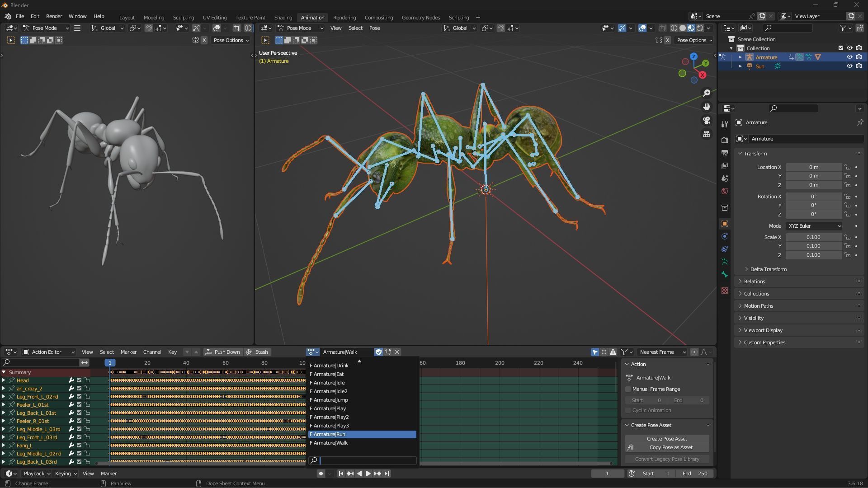This screenshot has height=488, width=868.
Task: Click the fake user shield for Armature|Walk
Action: (378, 352)
